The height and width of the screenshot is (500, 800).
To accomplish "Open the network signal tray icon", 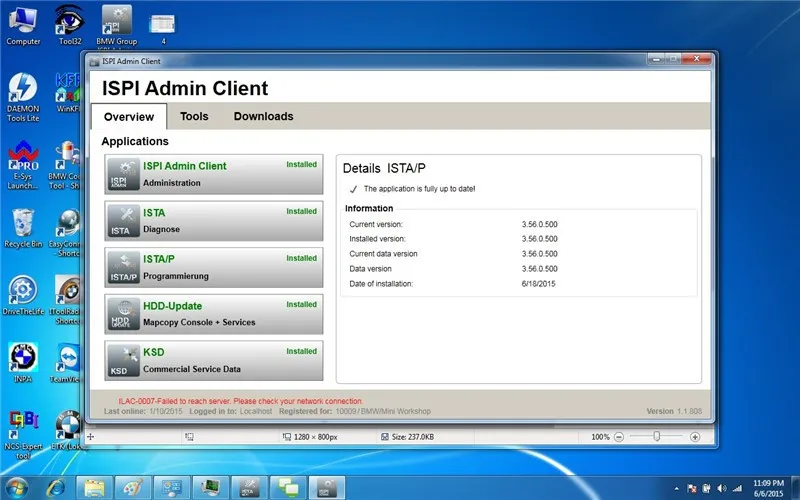I will (737, 489).
